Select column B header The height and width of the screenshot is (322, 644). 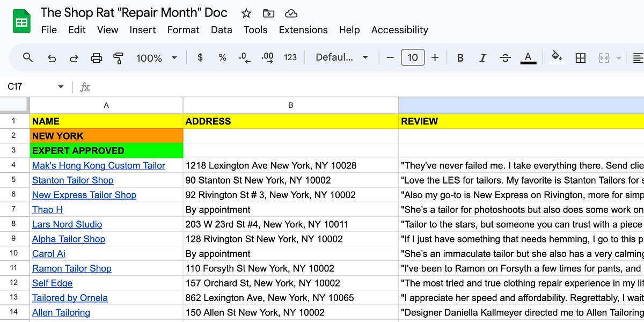[291, 105]
